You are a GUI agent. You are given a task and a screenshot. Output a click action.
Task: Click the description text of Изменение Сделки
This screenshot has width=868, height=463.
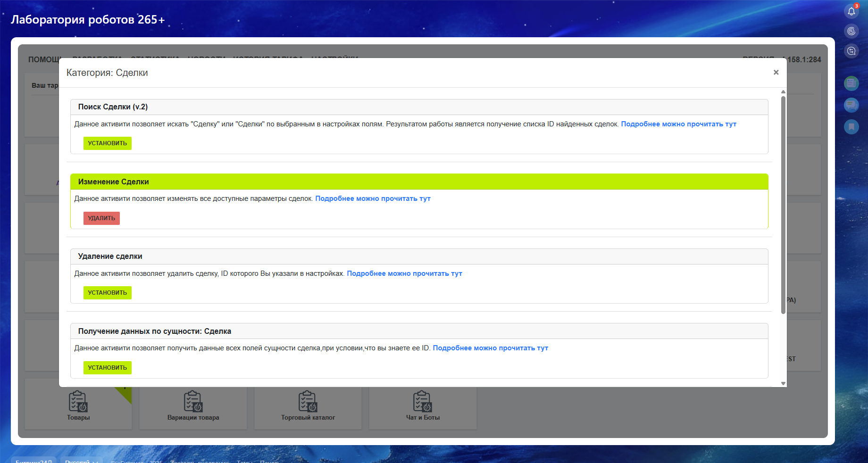point(194,198)
